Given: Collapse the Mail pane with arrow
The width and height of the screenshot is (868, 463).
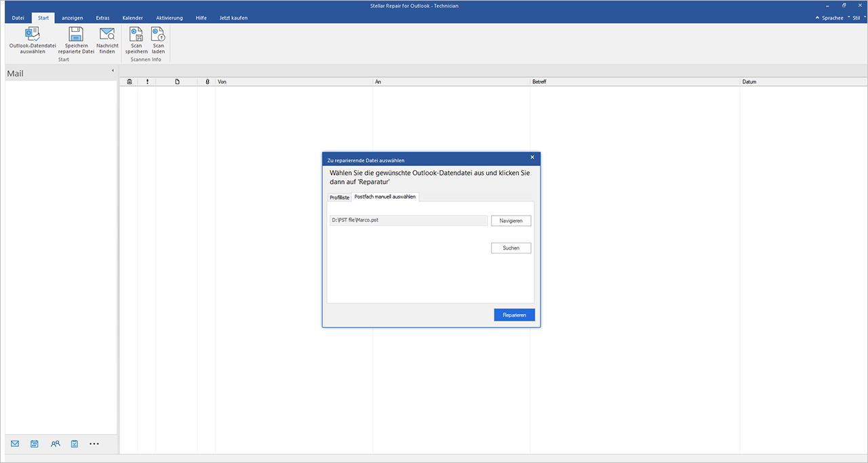Looking at the screenshot, I should point(113,71).
